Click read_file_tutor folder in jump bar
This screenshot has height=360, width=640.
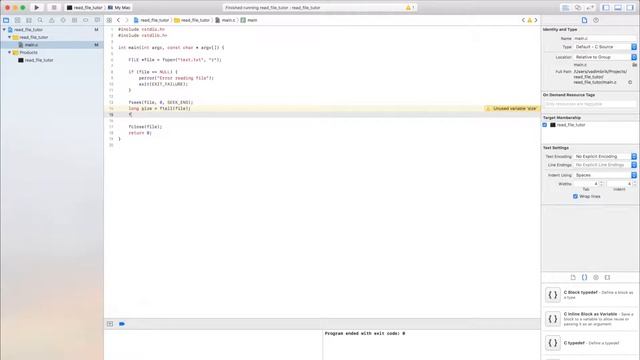pyautogui.click(x=192, y=20)
